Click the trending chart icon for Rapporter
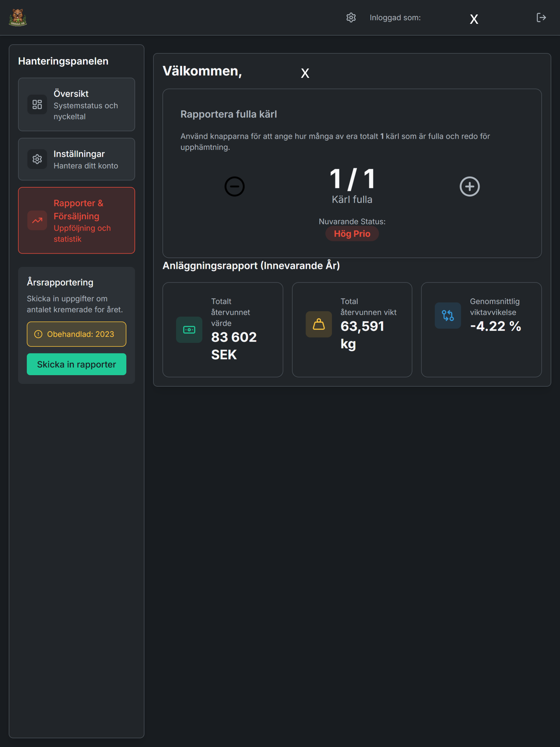 37,220
